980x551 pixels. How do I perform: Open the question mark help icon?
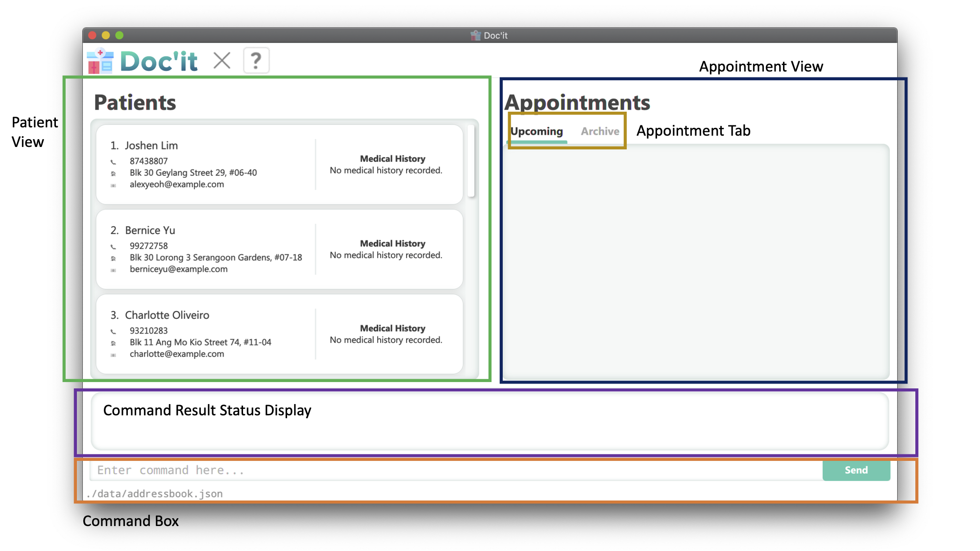click(x=256, y=61)
